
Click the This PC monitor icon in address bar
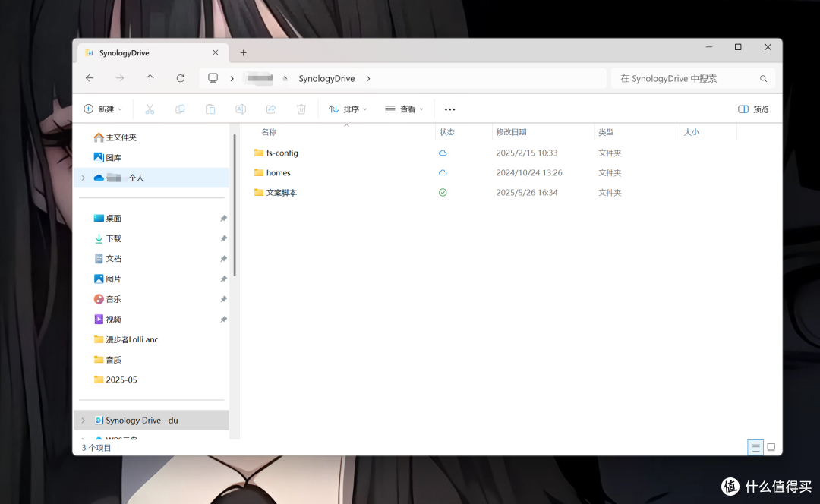tap(213, 78)
